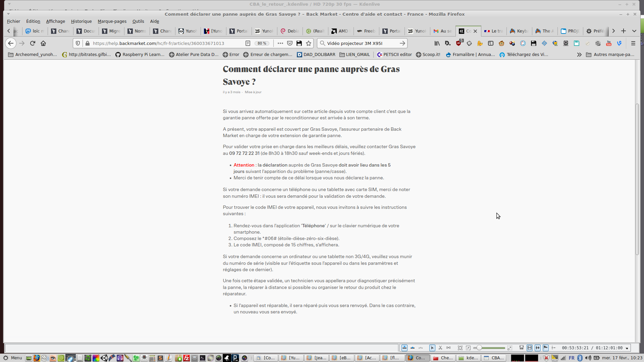Screen dimensions: 644x362
Task: Bookmark this page with star icon
Action: tap(309, 43)
